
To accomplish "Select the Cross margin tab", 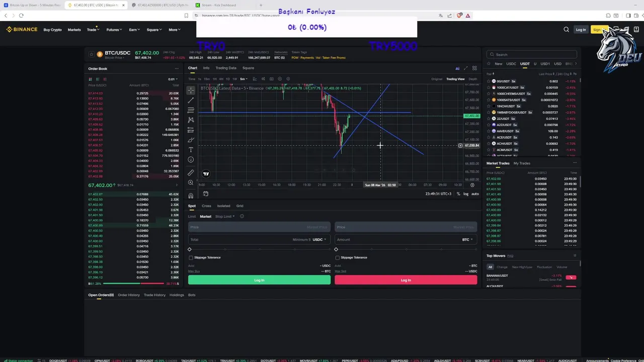I will [206, 206].
